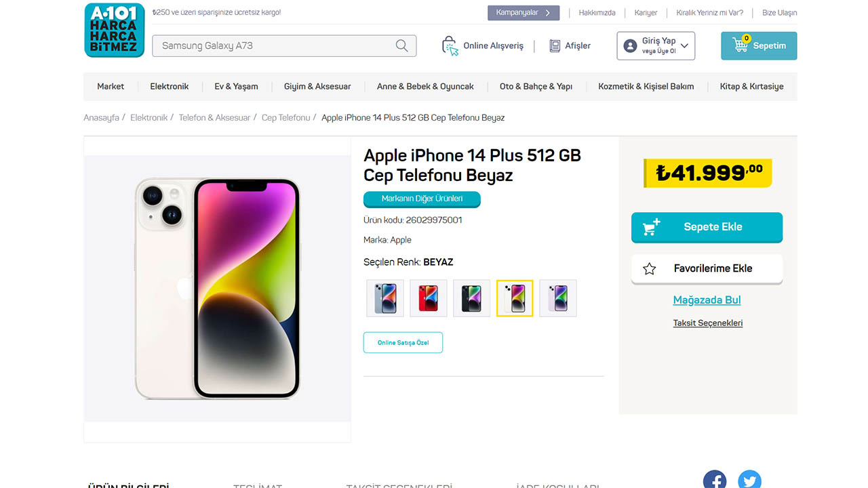
Task: Click the A101 Harca Harca Bitmez logo
Action: pos(114,30)
